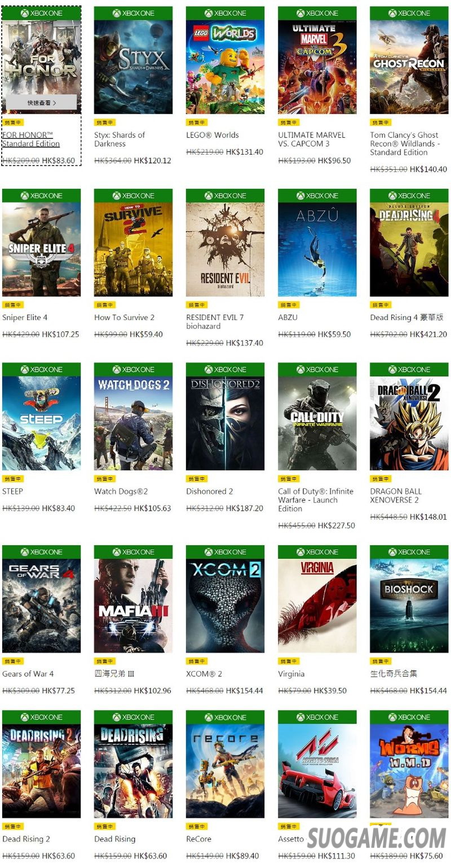Click the XCOM 2 title link
The image size is (451, 868).
(x=204, y=673)
